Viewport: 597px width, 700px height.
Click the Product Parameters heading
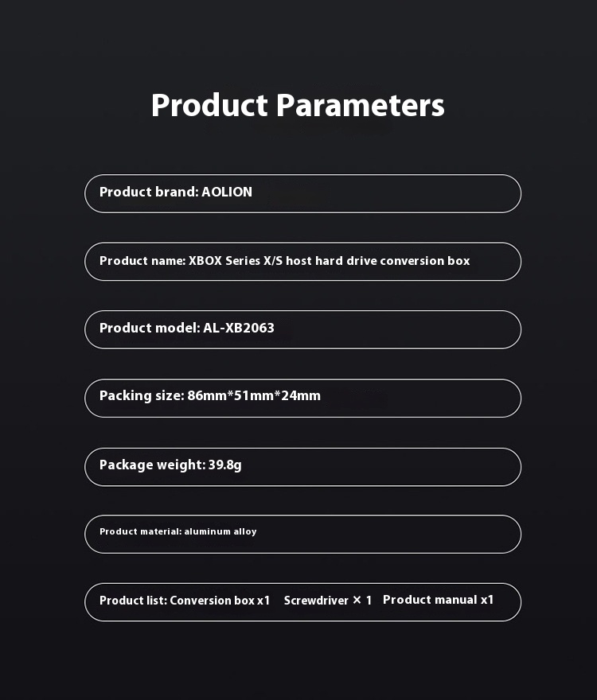298,106
